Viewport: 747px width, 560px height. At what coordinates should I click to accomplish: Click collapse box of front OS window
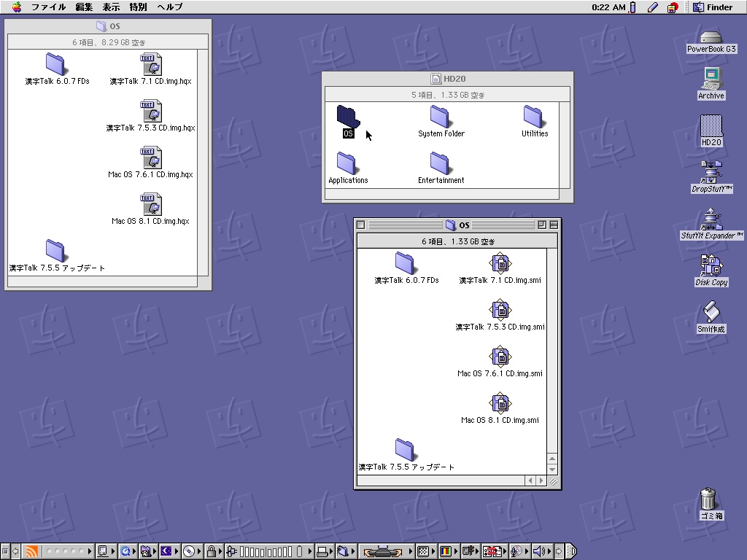pyautogui.click(x=554, y=225)
